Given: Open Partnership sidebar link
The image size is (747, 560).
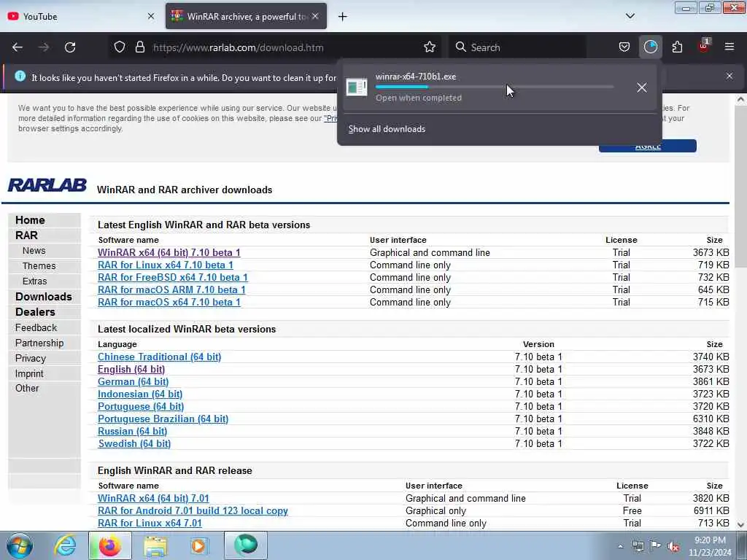Looking at the screenshot, I should point(39,343).
